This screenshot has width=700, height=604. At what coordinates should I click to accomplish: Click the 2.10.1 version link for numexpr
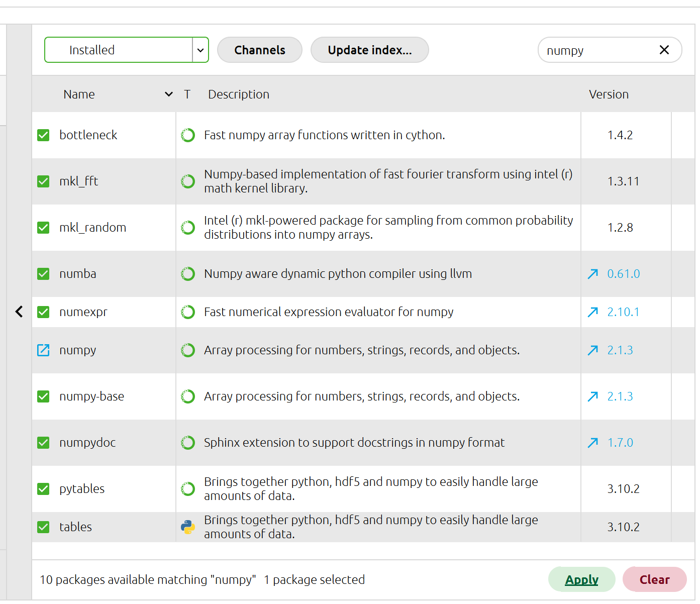[624, 312]
